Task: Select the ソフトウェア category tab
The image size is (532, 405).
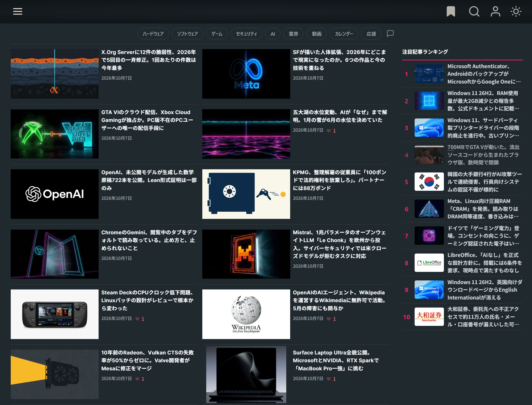Action: (x=187, y=34)
